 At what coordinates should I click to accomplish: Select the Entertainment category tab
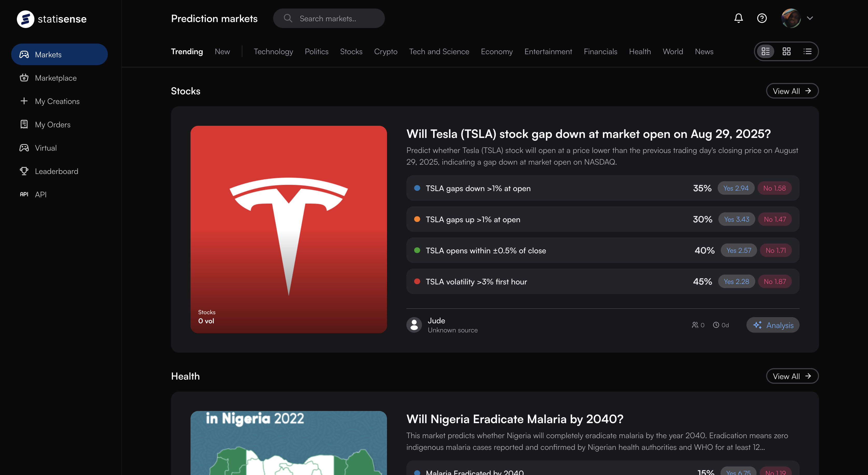(548, 51)
